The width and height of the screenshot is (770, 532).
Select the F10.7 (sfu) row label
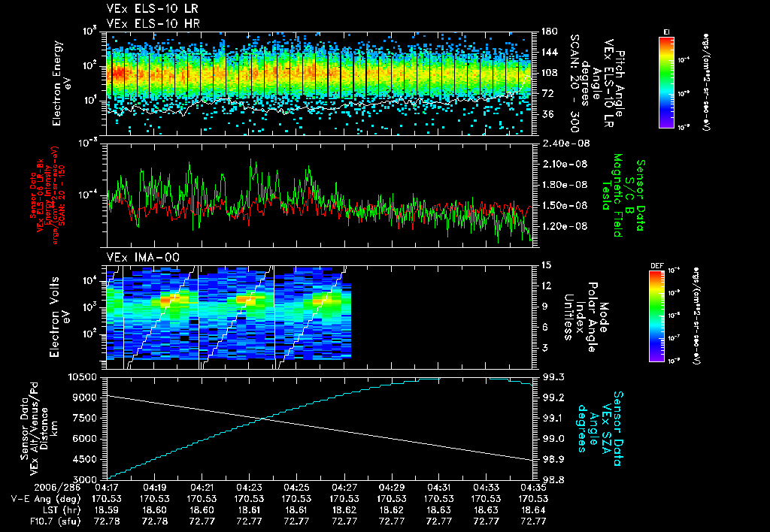point(55,521)
